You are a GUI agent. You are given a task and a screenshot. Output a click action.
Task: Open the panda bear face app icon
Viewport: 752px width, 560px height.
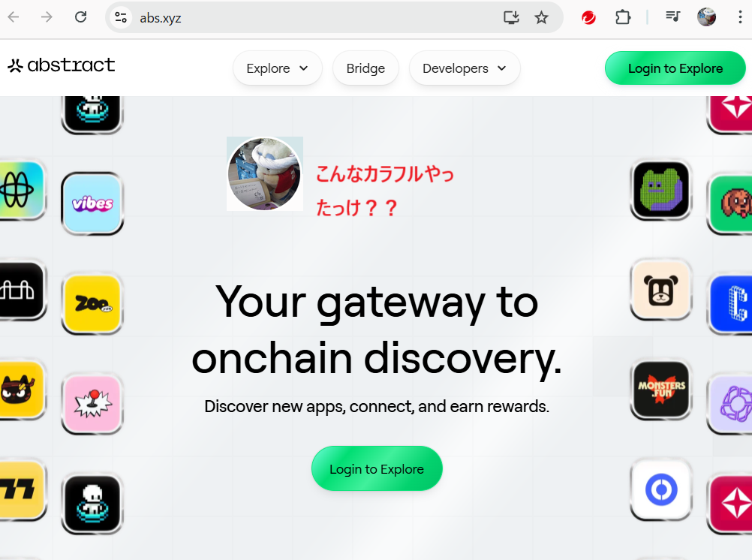click(661, 290)
